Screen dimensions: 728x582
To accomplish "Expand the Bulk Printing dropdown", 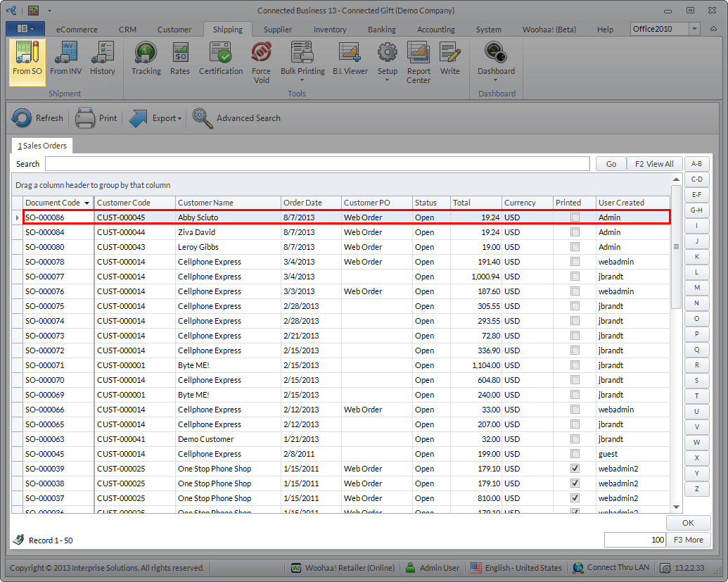I will tap(302, 80).
